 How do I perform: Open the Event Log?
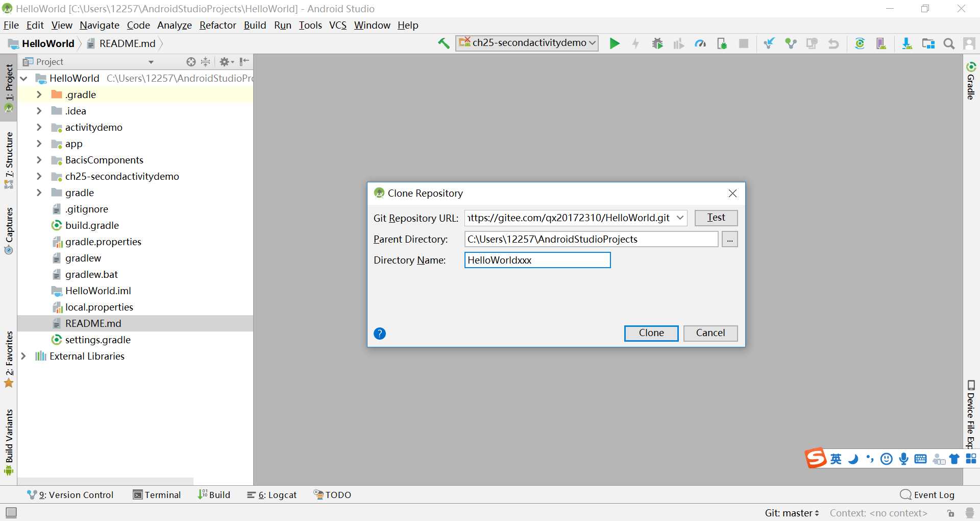pyautogui.click(x=927, y=494)
